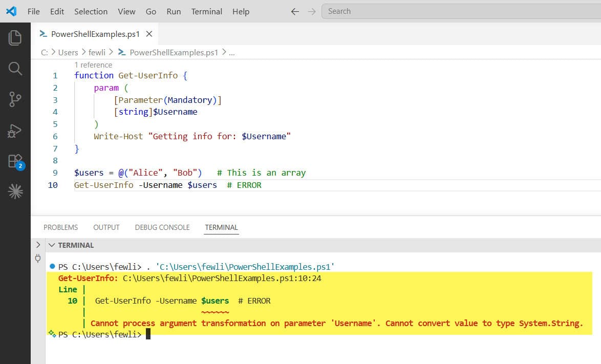Click 'Get-UserInfo' in the function declaration

click(148, 75)
